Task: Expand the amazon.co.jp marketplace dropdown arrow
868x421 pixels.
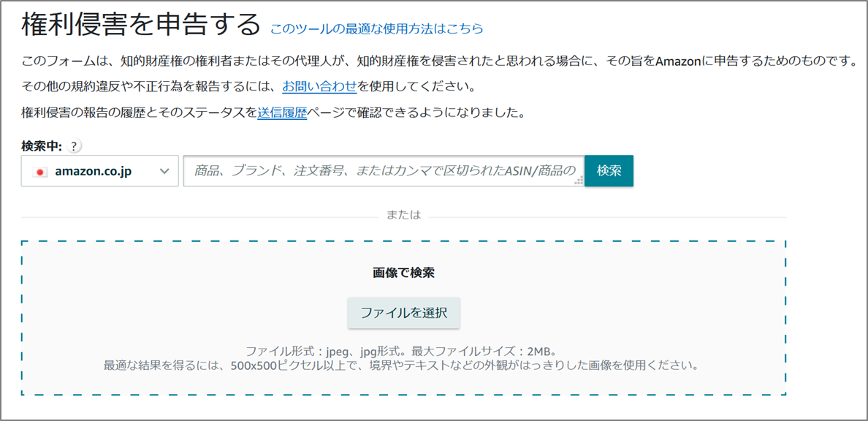Action: point(164,171)
